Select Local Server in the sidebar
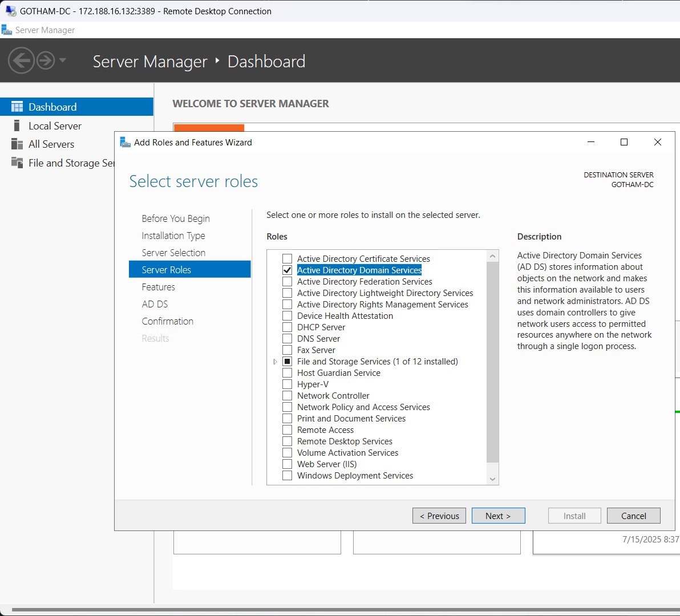 [55, 126]
